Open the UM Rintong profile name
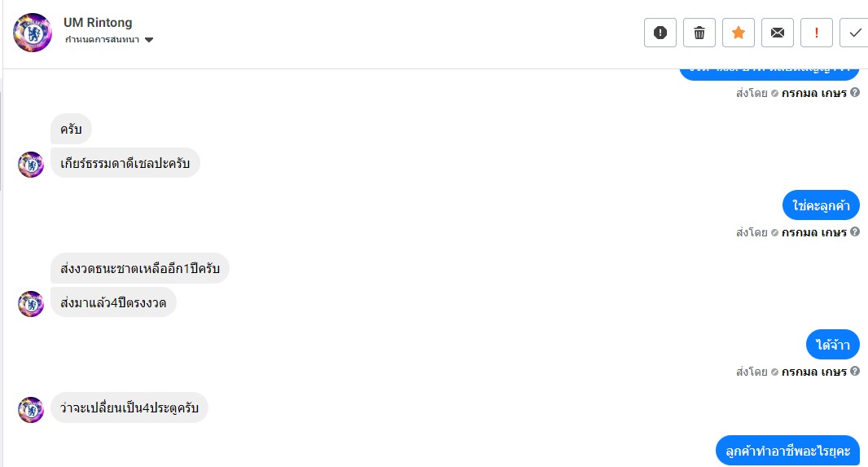Viewport: 868px width, 467px height. click(x=98, y=22)
